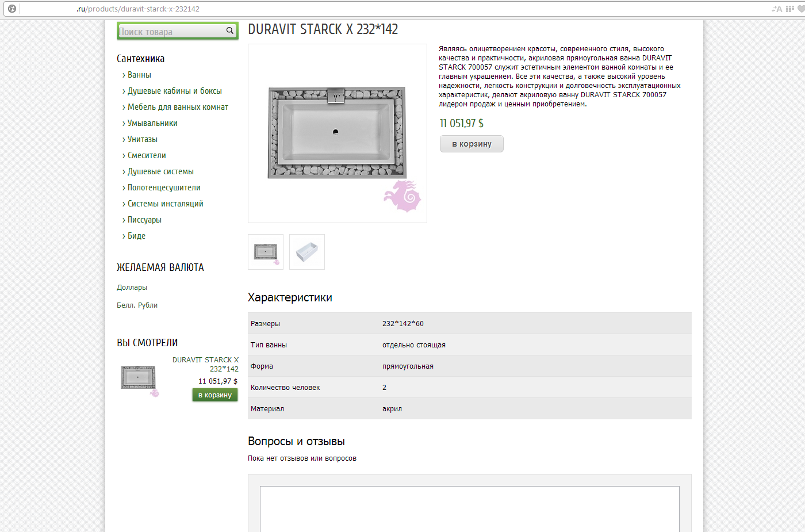Select the first bathtub thumbnail with pebbles

coord(266,252)
